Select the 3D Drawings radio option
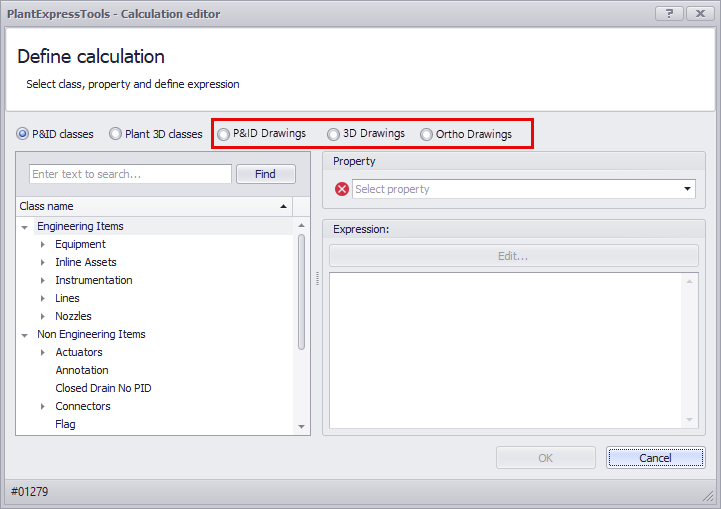The height and width of the screenshot is (509, 721). [x=334, y=134]
